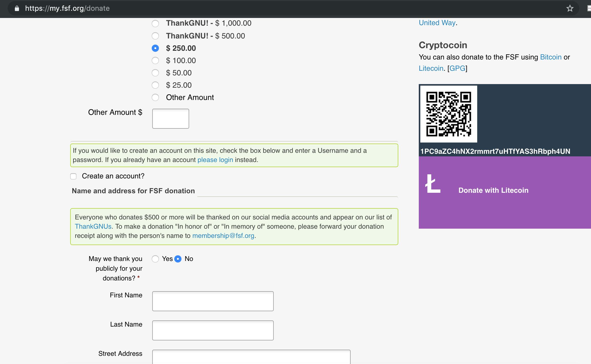Focus the Last Name text field
The width and height of the screenshot is (591, 364).
point(213,330)
